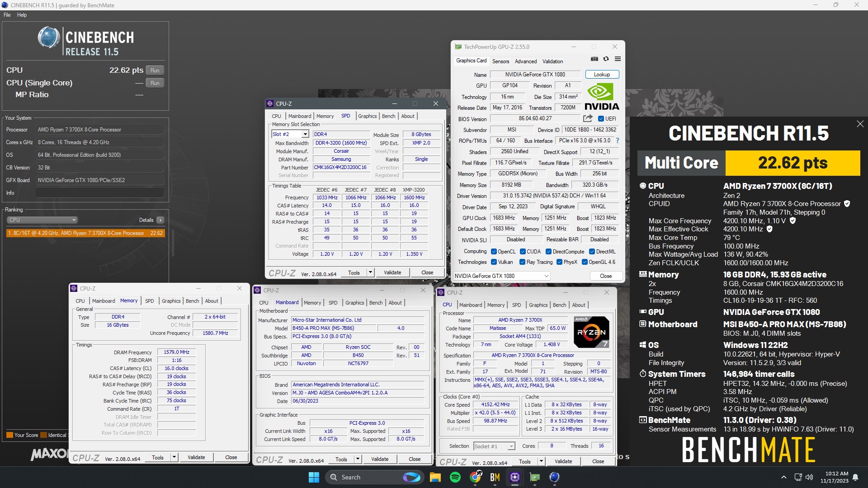Click the NVIDIA logo in GPU-Z
This screenshot has width=868, height=488.
point(601,97)
